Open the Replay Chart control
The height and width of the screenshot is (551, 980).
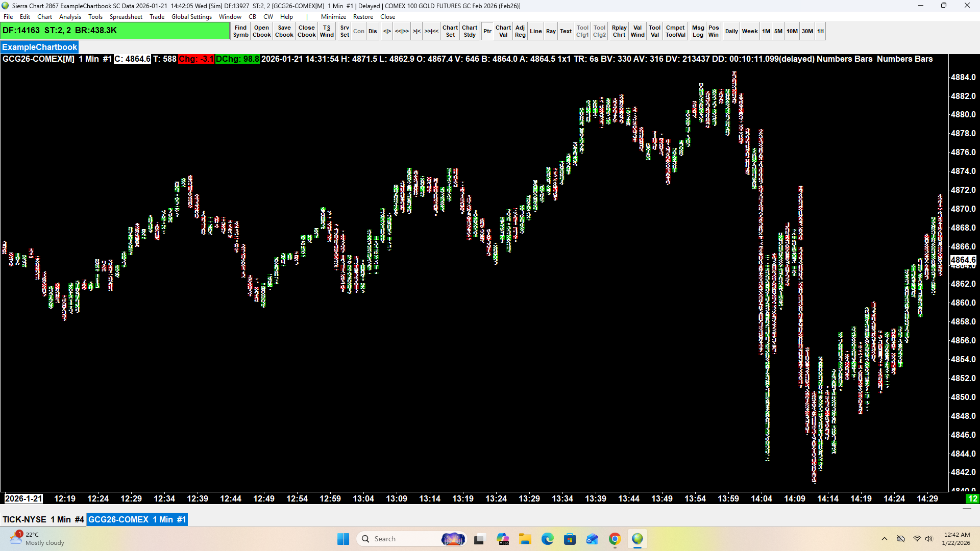point(619,31)
